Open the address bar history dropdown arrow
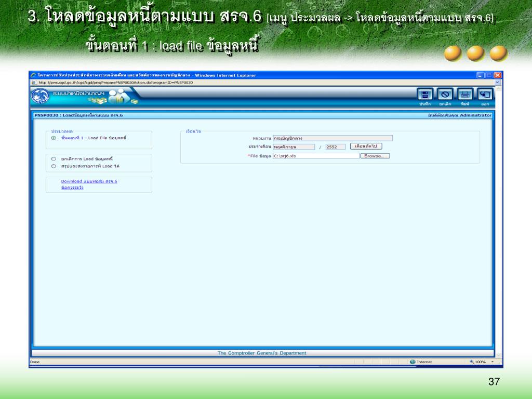Viewport: 532px width, 399px height. [x=497, y=82]
